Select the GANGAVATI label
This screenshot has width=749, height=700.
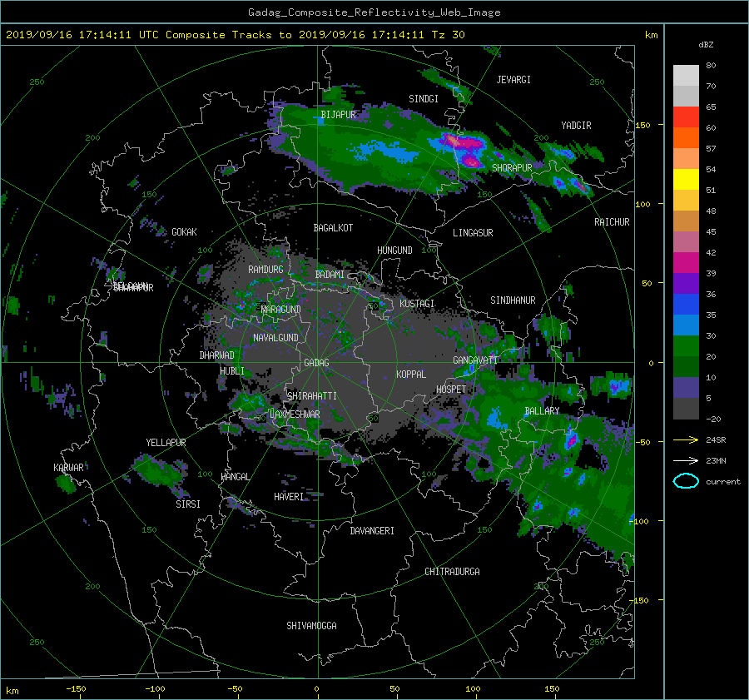[475, 360]
